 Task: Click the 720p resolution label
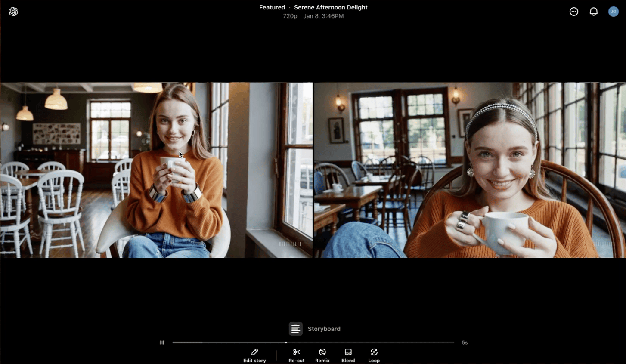(290, 16)
